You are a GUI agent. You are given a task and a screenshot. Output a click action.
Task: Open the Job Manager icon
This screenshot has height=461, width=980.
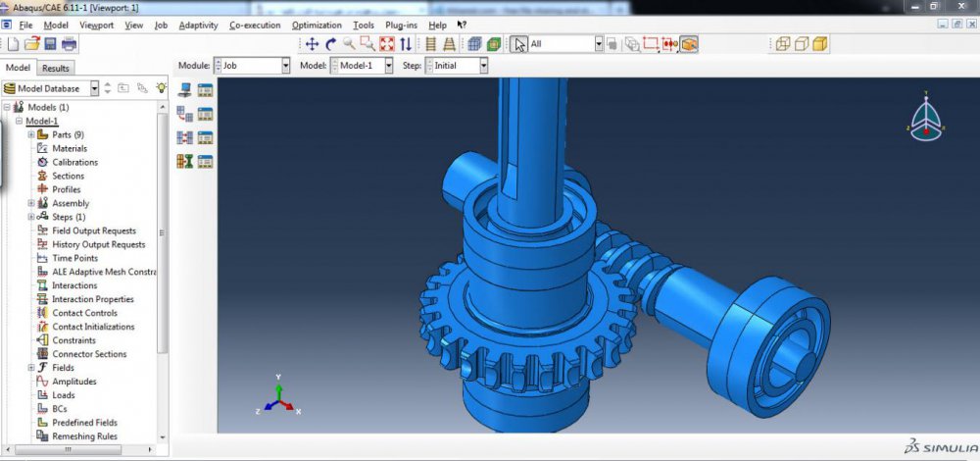coord(205,90)
